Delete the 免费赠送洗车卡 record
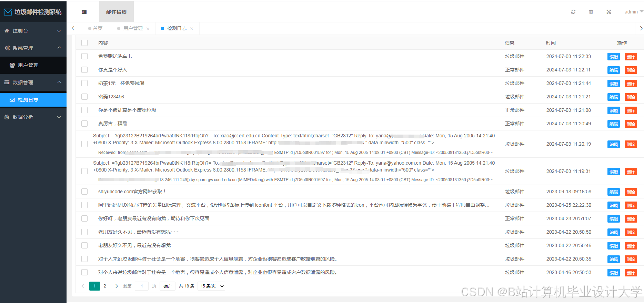The image size is (644, 303). pyautogui.click(x=631, y=57)
